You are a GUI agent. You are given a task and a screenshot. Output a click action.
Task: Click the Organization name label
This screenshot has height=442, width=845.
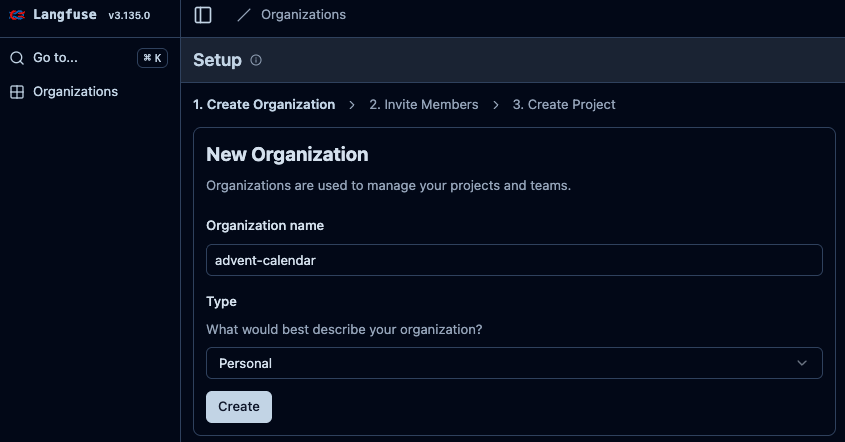[x=265, y=225]
